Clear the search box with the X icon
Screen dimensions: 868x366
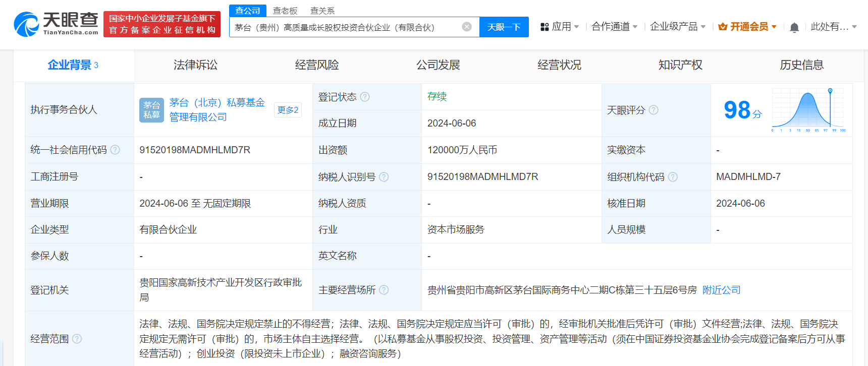(467, 27)
